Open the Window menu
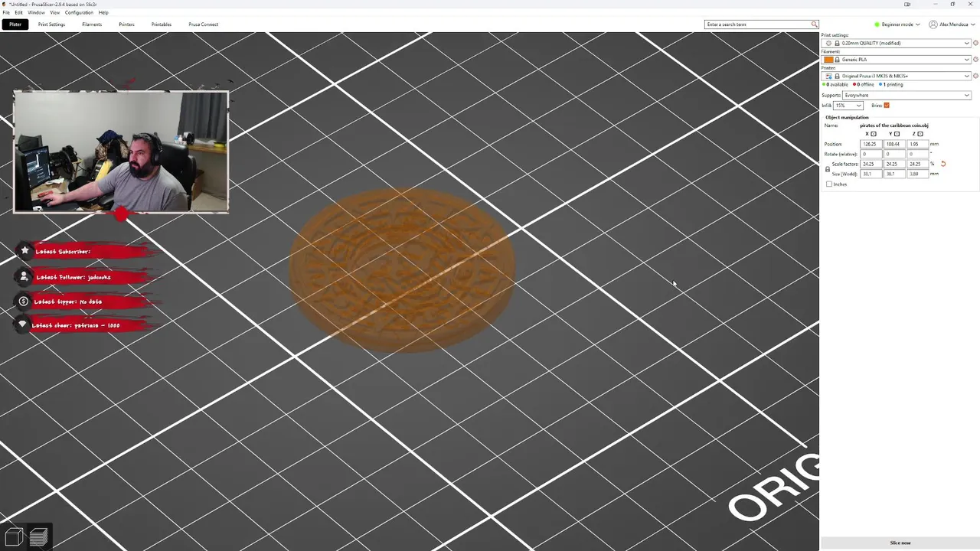 (x=36, y=12)
